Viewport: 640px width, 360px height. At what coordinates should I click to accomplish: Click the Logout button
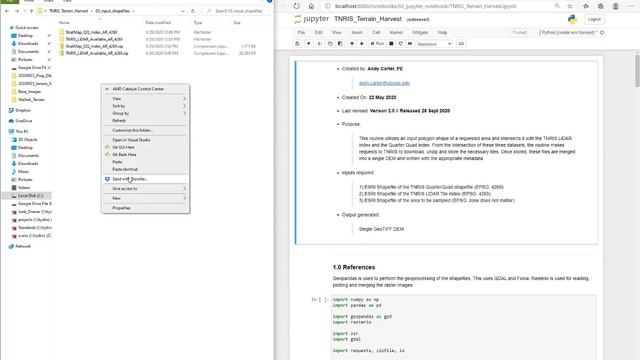594,19
